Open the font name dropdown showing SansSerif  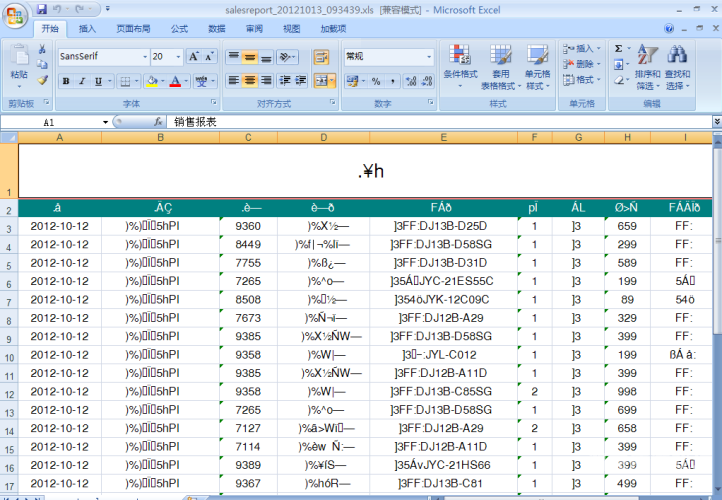pyautogui.click(x=104, y=57)
